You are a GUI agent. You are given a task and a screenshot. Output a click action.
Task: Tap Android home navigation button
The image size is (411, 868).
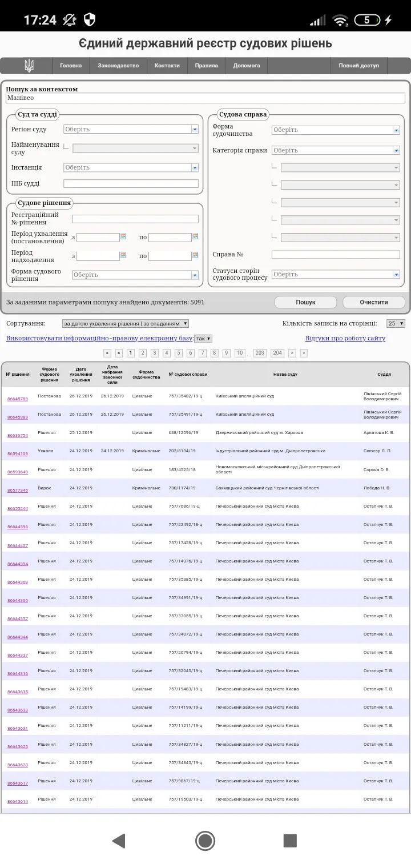click(x=205, y=840)
